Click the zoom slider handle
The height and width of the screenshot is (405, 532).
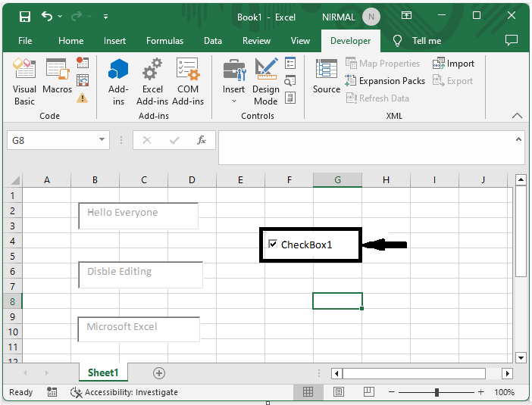pyautogui.click(x=437, y=392)
